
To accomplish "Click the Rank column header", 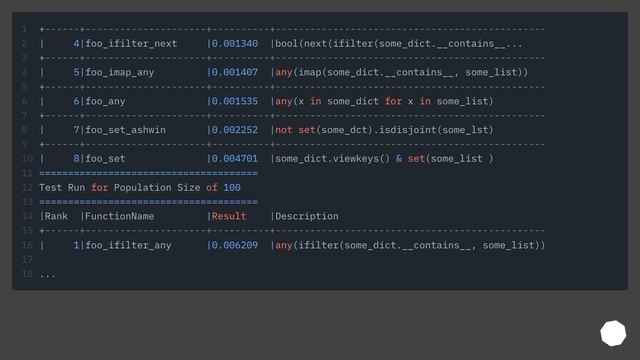I will pyautogui.click(x=56, y=216).
